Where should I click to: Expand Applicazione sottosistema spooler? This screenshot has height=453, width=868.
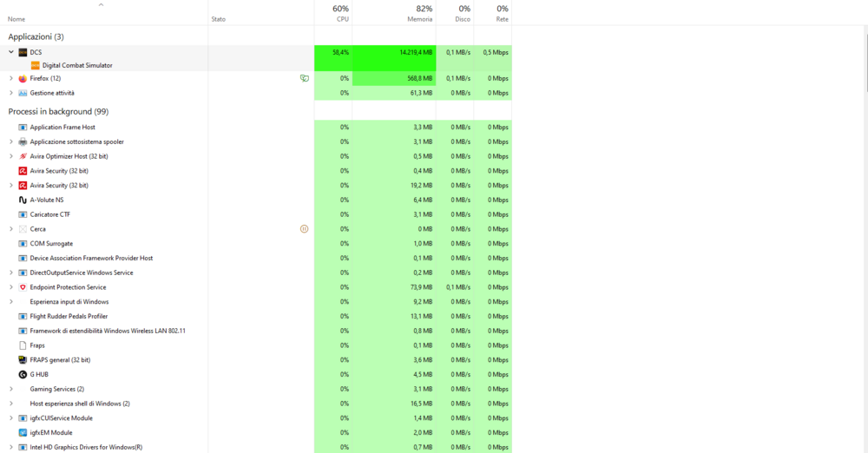pyautogui.click(x=11, y=141)
